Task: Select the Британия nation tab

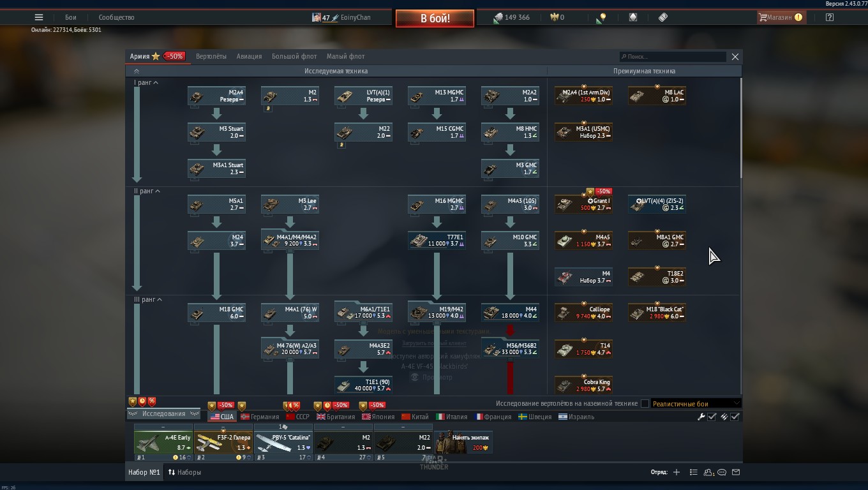Action: pyautogui.click(x=336, y=417)
